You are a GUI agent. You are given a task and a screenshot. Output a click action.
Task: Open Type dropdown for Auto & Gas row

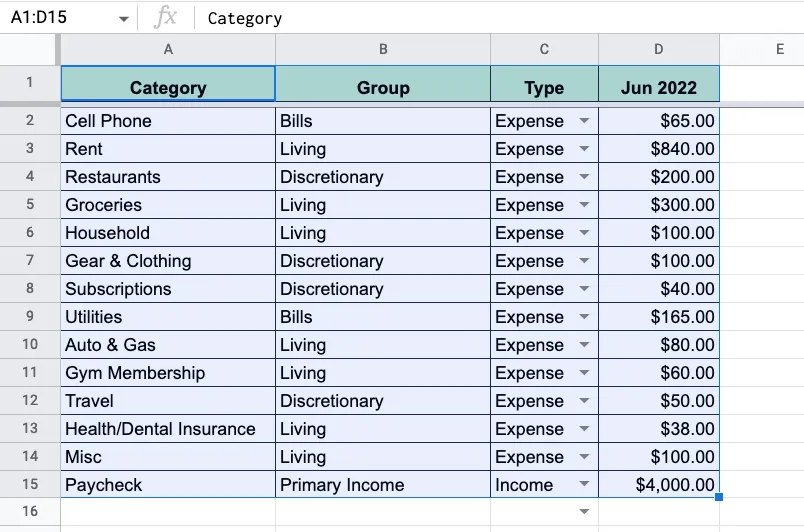584,344
